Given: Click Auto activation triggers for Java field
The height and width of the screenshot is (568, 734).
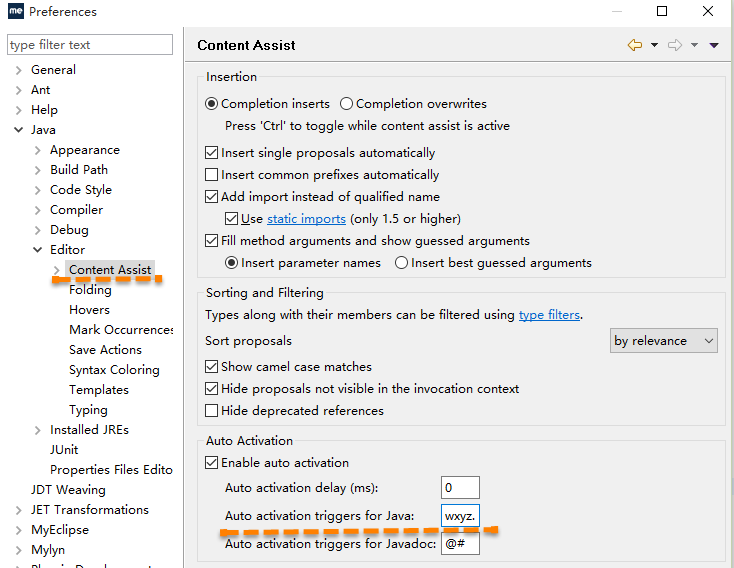Looking at the screenshot, I should click(x=460, y=516).
